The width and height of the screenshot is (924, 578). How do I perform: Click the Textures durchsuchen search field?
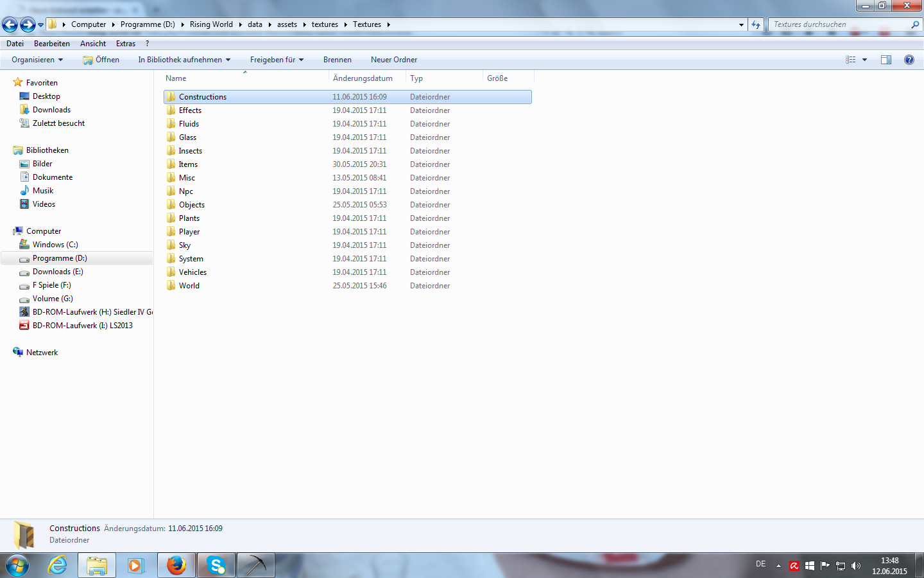coord(839,24)
